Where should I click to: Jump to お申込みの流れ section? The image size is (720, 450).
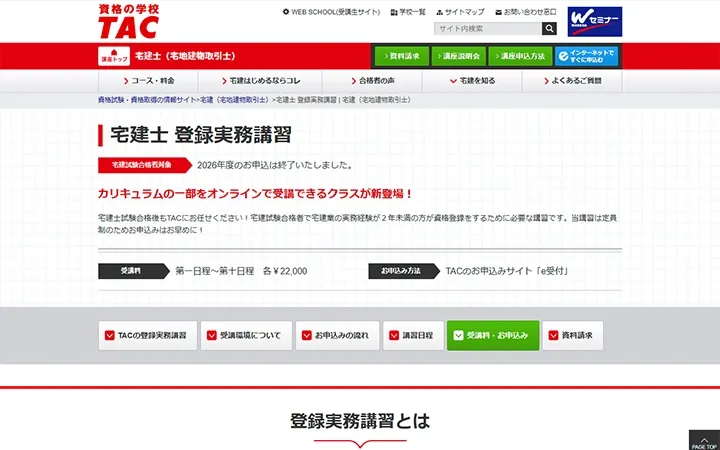pos(338,336)
